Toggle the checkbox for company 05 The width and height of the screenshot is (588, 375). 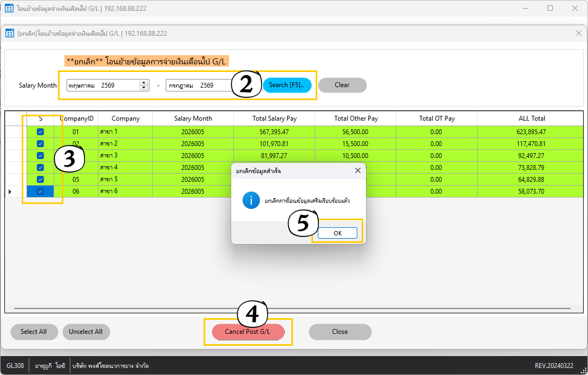click(40, 180)
